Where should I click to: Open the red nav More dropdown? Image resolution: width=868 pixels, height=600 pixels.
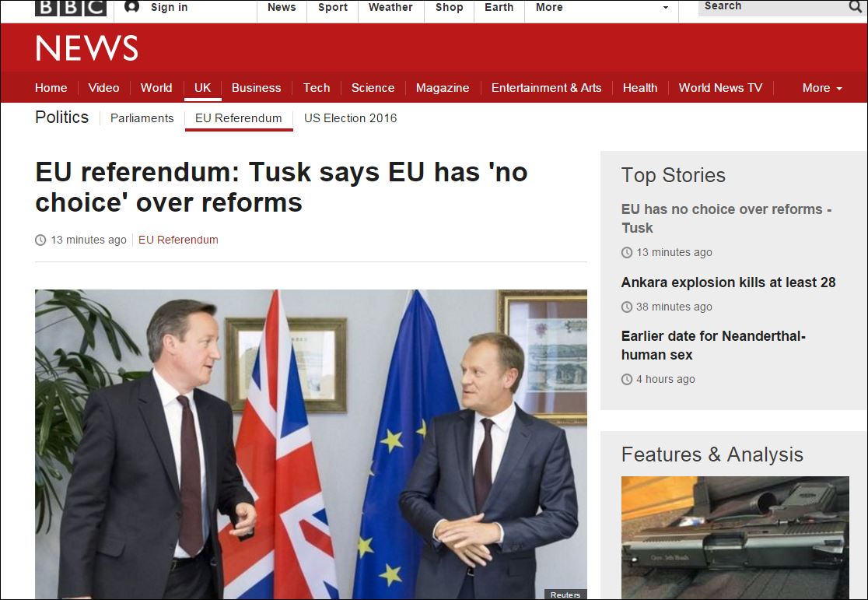click(822, 87)
